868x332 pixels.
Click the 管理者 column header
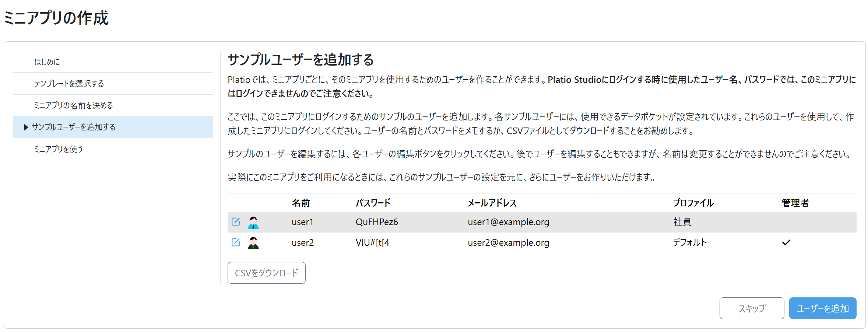coord(795,203)
